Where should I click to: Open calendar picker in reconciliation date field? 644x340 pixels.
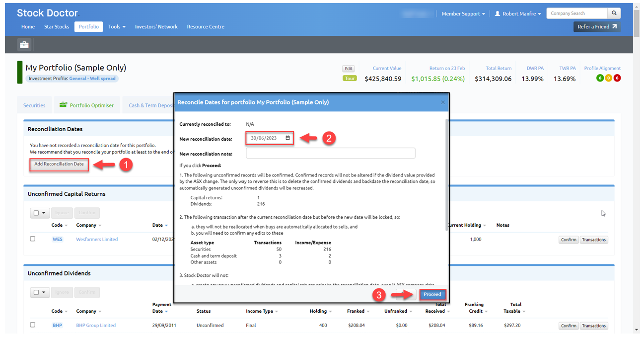(x=288, y=138)
